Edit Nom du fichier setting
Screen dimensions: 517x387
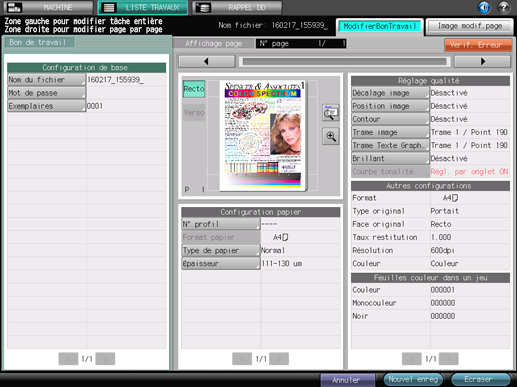[x=46, y=80]
